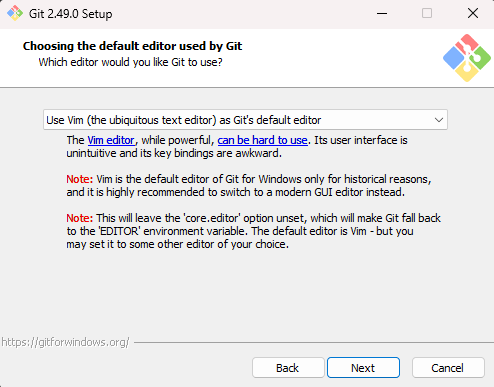Close the Git 2.49.0 Setup window
Viewport: 494px width, 387px height.
473,14
